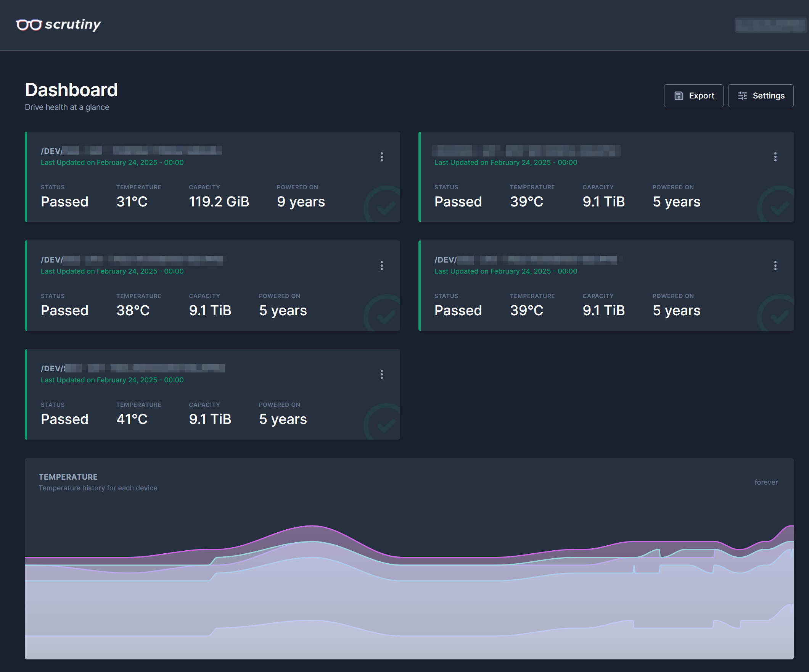This screenshot has width=809, height=672.
Task: Select the 38°C drive device title
Action: pyautogui.click(x=131, y=260)
